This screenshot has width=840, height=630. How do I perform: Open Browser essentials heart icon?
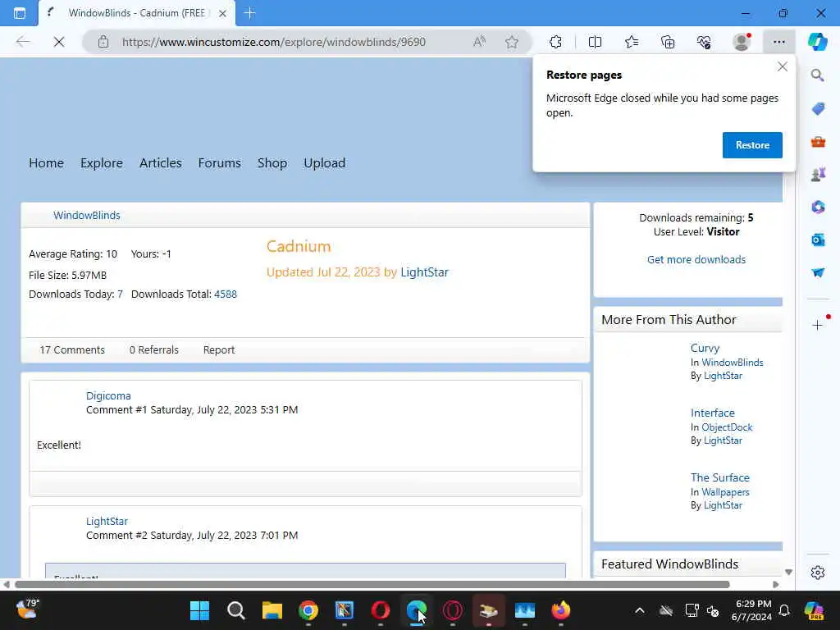pos(704,42)
